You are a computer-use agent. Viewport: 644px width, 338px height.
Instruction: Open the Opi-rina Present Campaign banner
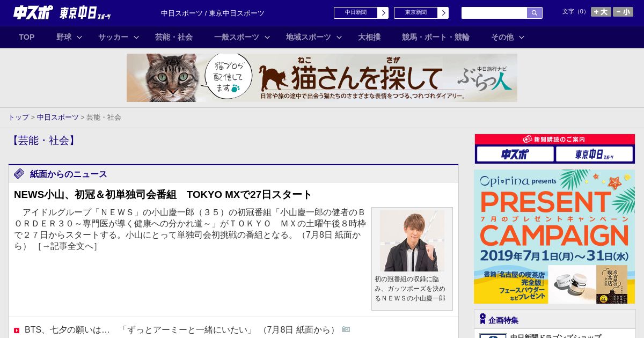point(554,237)
